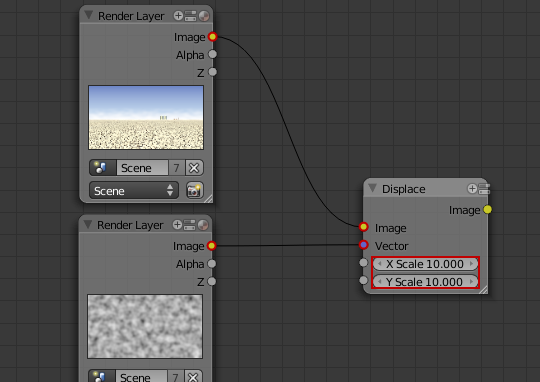Collapse the sky-preview Render Layer node

tap(89, 15)
